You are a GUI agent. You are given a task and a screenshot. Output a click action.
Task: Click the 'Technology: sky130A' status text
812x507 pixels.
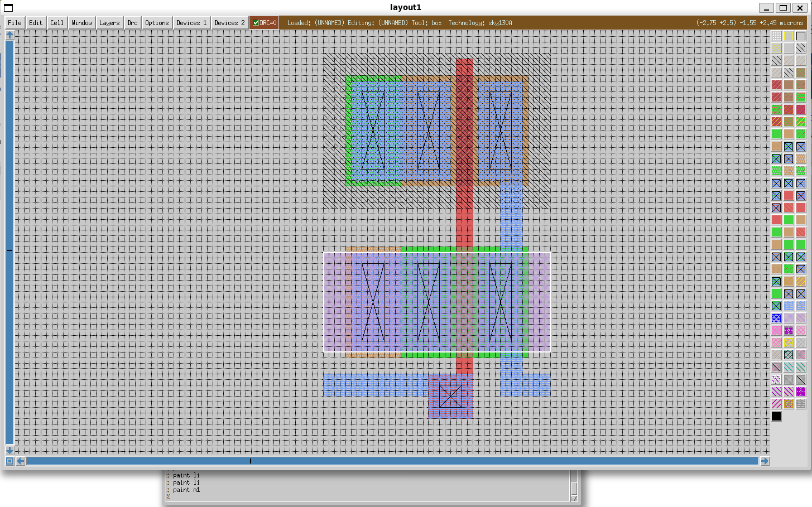480,23
